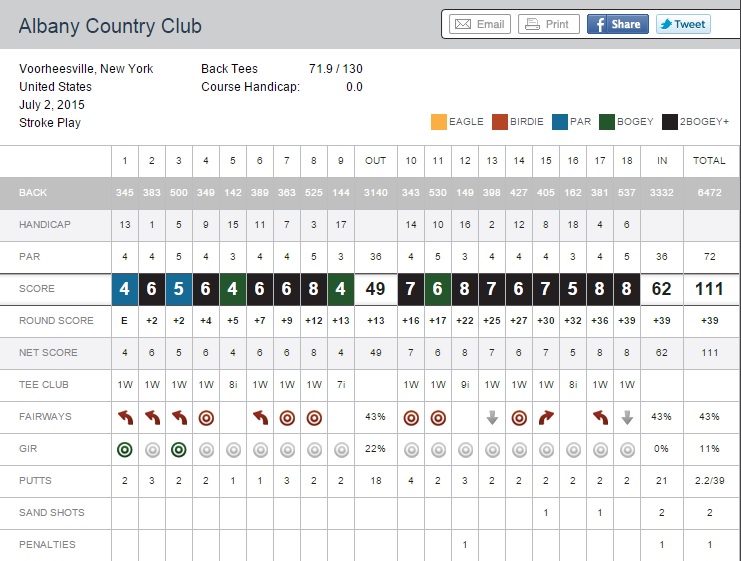Click hole 3 green-in-regulation icon
Screen dimensions: 741x561
pos(179,450)
